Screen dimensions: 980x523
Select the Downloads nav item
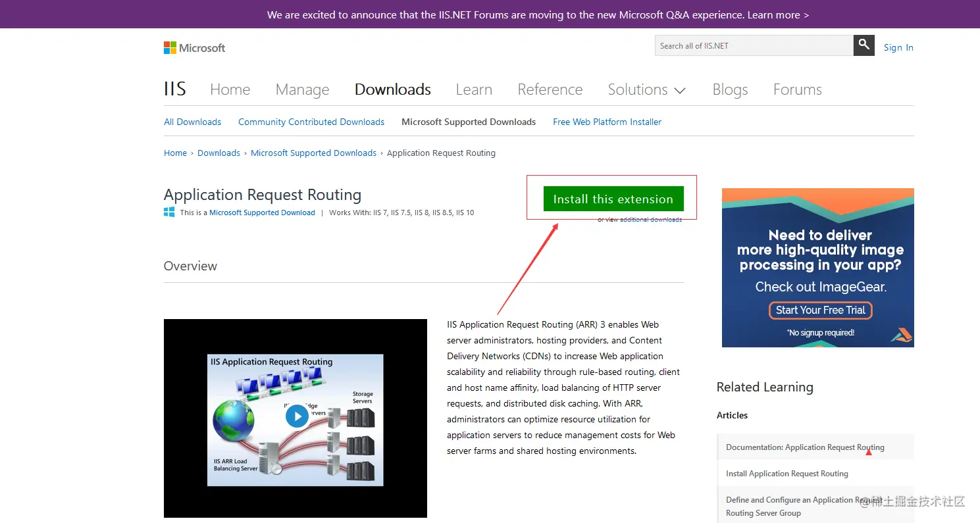393,89
